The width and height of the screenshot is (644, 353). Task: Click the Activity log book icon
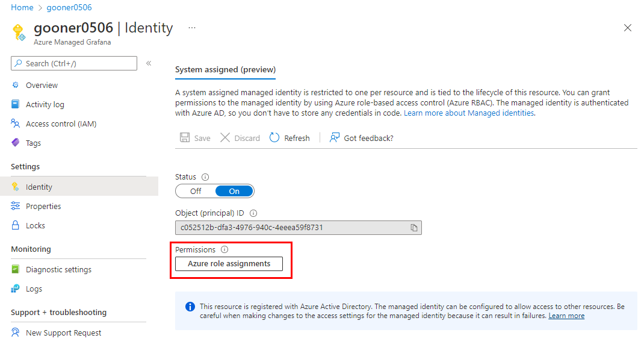coord(15,104)
